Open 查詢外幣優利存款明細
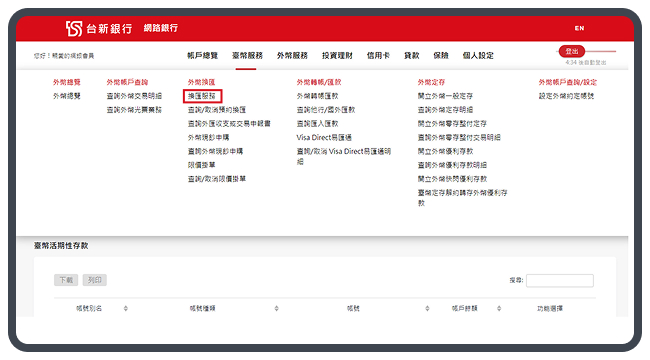 pyautogui.click(x=452, y=165)
